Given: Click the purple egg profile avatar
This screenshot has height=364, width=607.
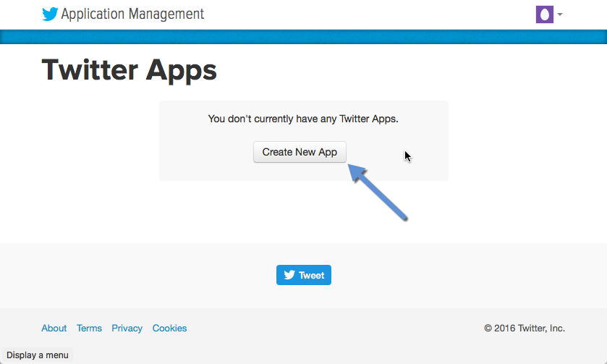Looking at the screenshot, I should [544, 14].
